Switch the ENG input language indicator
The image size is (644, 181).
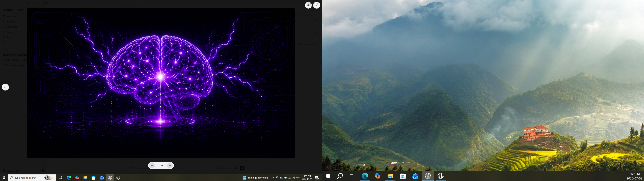pyautogui.click(x=298, y=178)
